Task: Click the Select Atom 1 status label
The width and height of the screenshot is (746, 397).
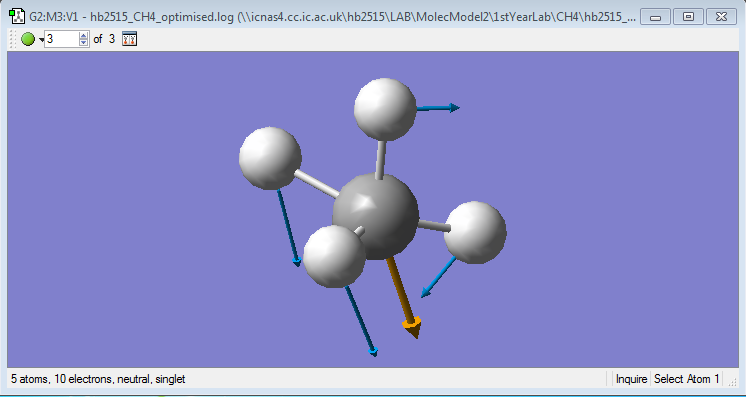Action: pos(687,379)
